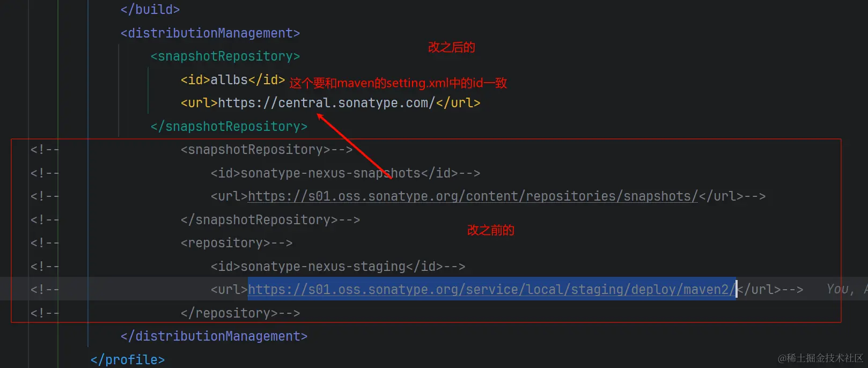This screenshot has height=368, width=868.
Task: Click the uncommented opening snapshotRepository tag
Action: point(225,56)
